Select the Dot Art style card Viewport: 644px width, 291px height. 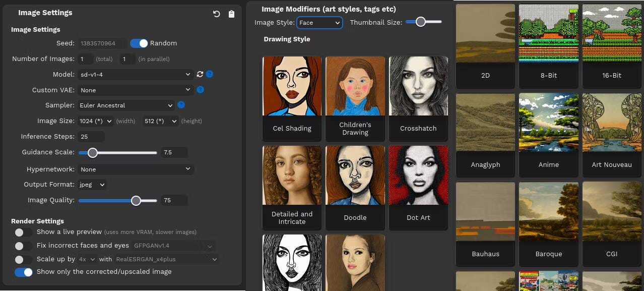tap(418, 188)
